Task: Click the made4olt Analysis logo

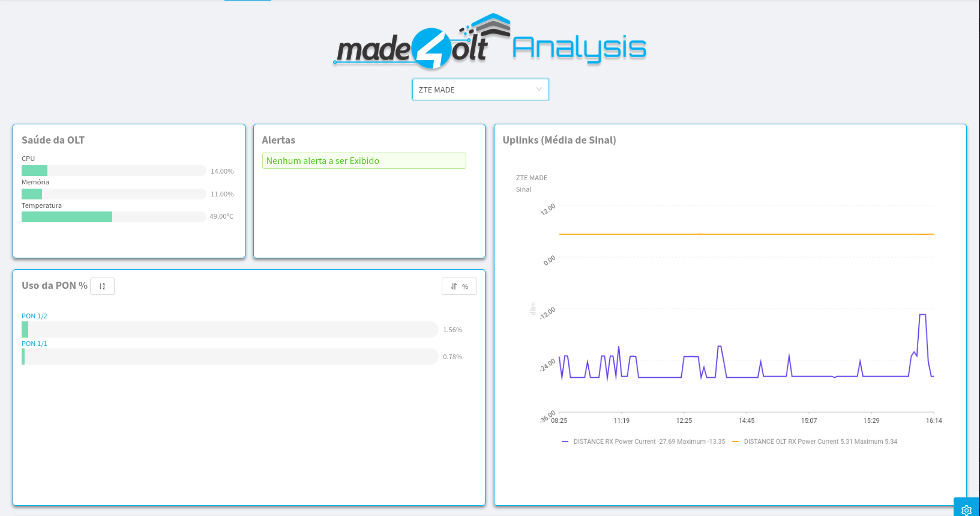Action: click(490, 42)
